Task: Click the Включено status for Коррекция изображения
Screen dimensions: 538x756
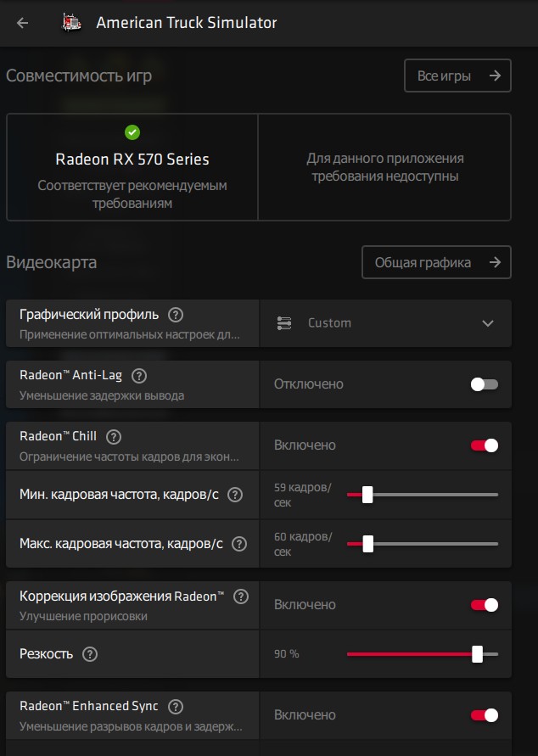Action: tap(305, 605)
